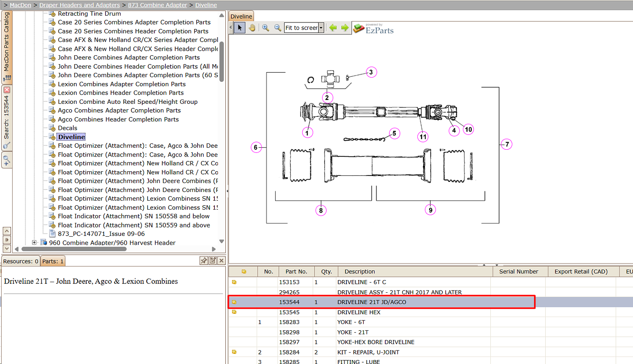
Task: Click callout 8 below the diagram
Action: point(321,210)
